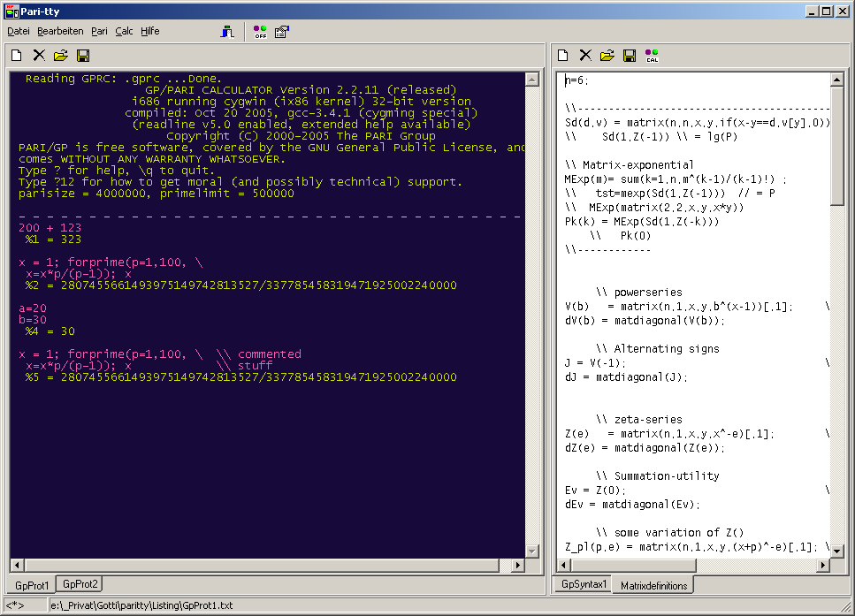Open file using right panel folder icon
This screenshot has height=616, width=855.
[x=607, y=56]
